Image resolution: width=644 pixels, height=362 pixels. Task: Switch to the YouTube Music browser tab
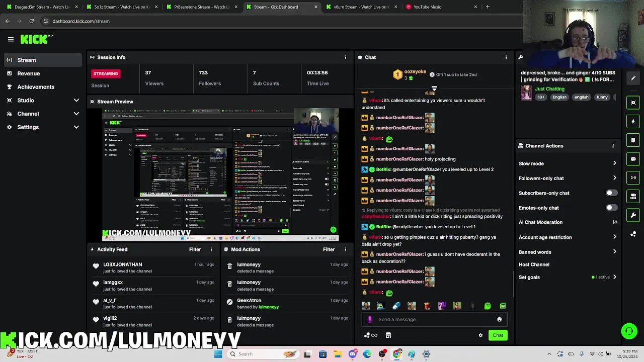pos(441,7)
